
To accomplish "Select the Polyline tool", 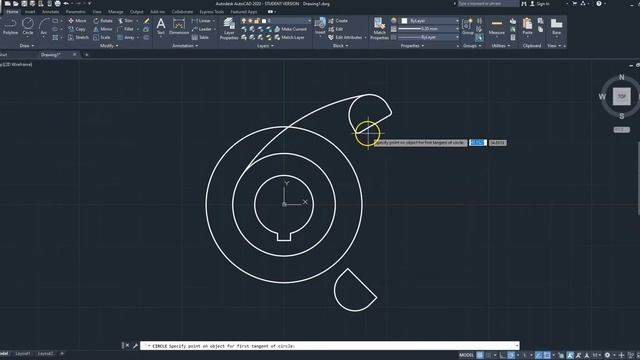I will pos(10,27).
